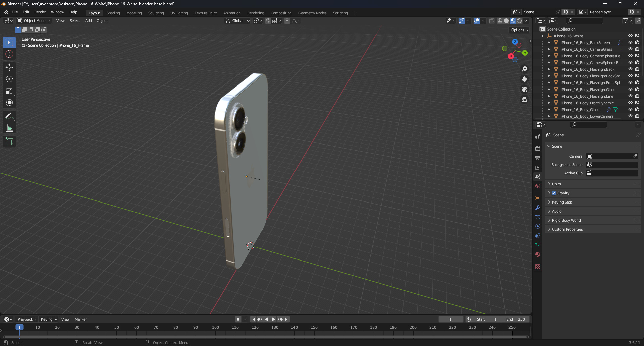Disable rendering of iPhone_16_Body_FlashlightGlass

point(637,90)
